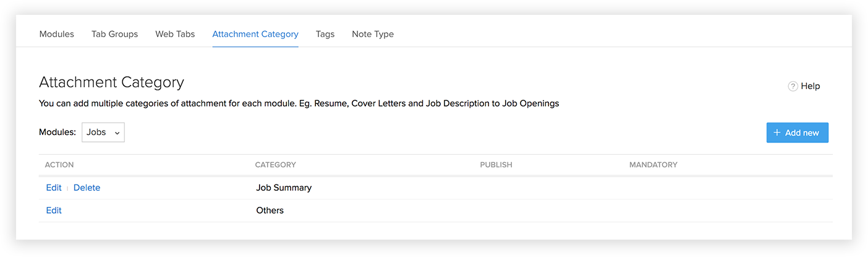Open the Modules dropdown showing Jobs
The width and height of the screenshot is (868, 257).
(x=103, y=133)
